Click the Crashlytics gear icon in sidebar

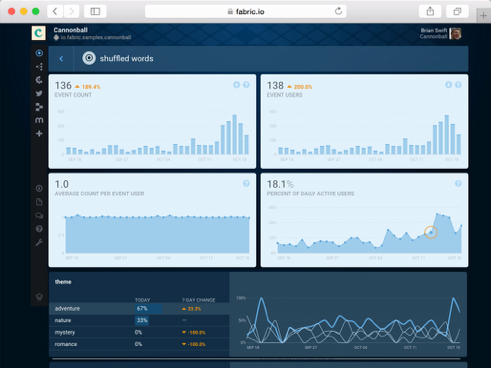click(x=39, y=80)
